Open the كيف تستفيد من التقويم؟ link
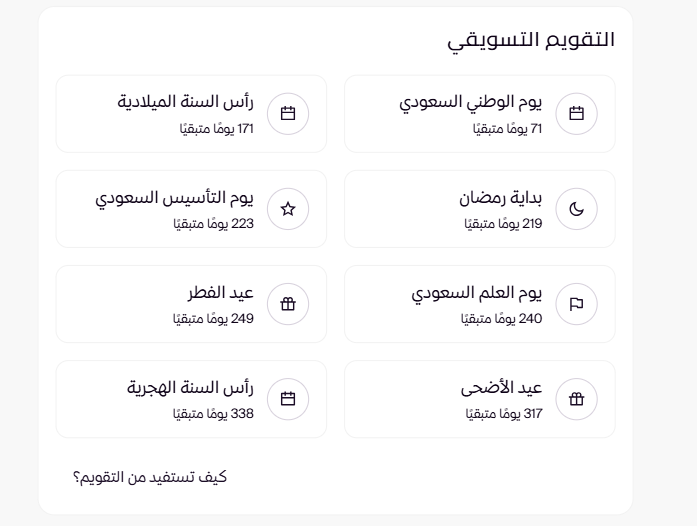This screenshot has height=526, width=697. point(150,477)
